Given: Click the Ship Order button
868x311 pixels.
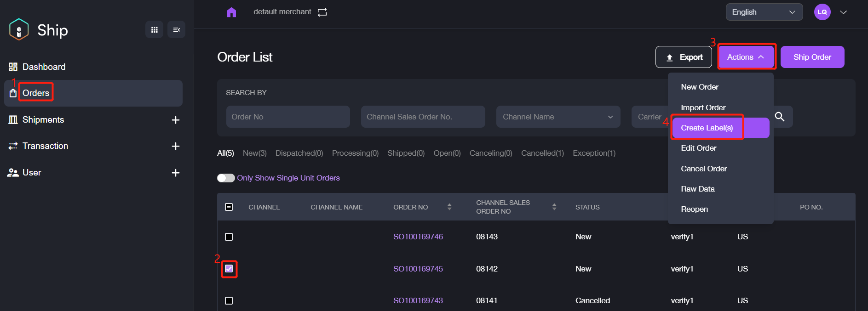Looking at the screenshot, I should (x=812, y=57).
